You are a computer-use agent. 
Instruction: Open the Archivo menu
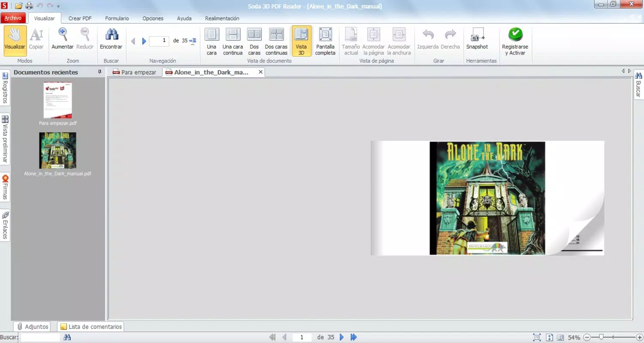pos(13,18)
